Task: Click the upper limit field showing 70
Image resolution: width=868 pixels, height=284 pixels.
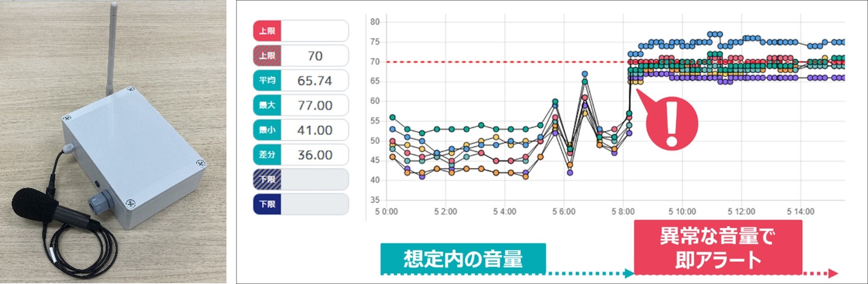Action: [314, 56]
